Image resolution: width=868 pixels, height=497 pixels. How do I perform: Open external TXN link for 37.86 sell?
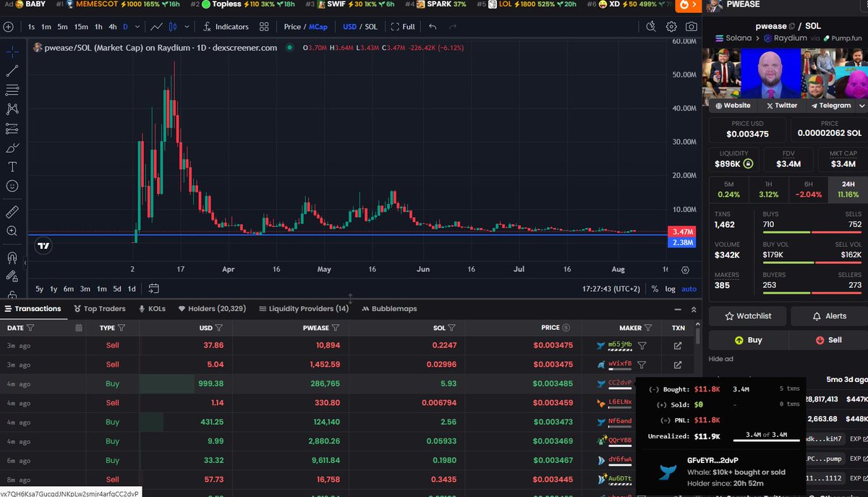(x=678, y=345)
